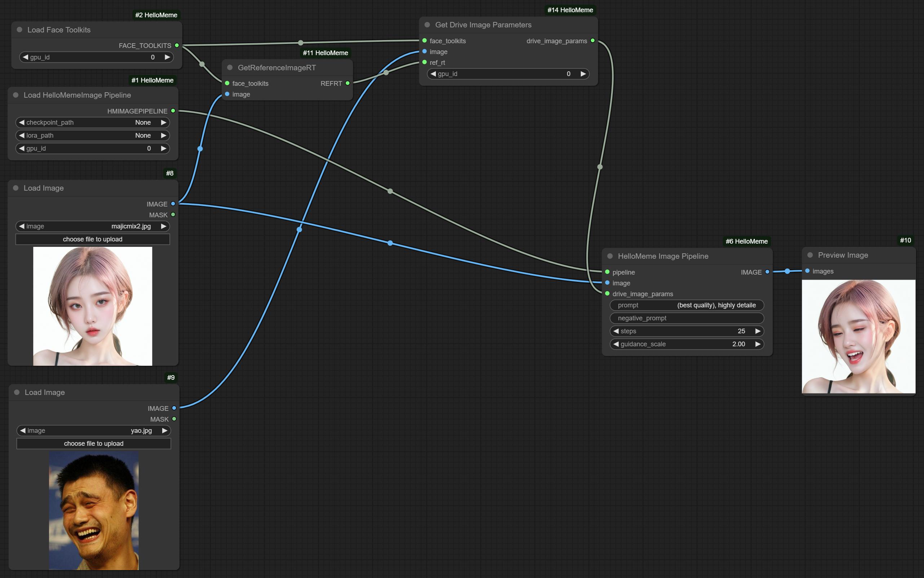Image resolution: width=924 pixels, height=578 pixels.
Task: Decrease the steps value of 25
Action: [x=616, y=332]
